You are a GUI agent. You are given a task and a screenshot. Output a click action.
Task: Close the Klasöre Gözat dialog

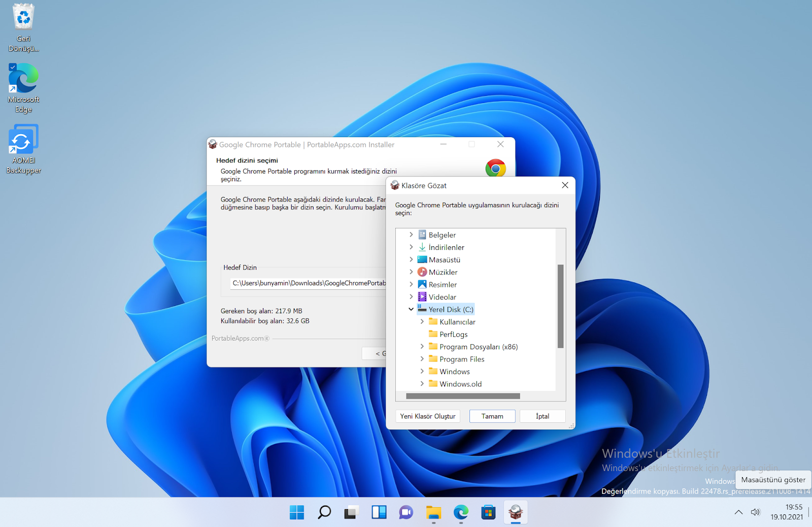tap(565, 185)
